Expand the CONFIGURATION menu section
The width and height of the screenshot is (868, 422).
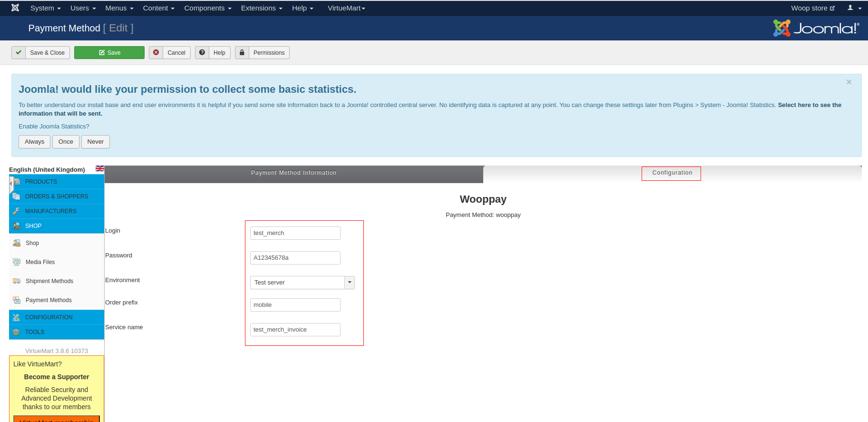click(x=57, y=317)
